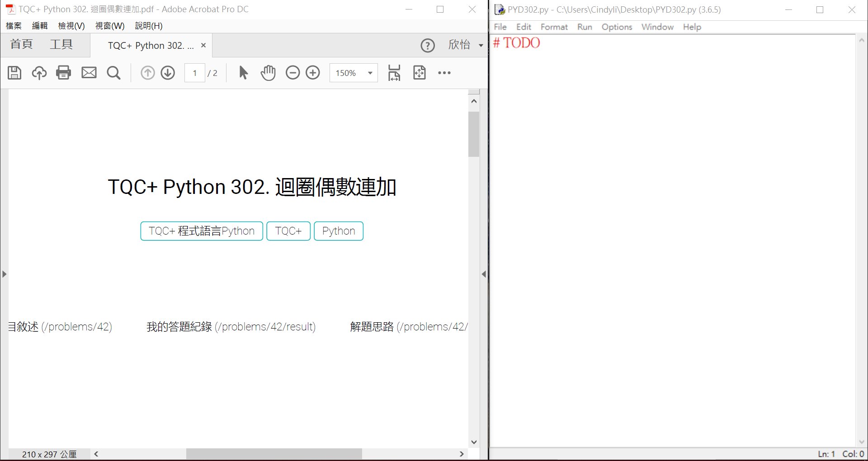Expand the 欣怡 account dropdown

[x=481, y=45]
